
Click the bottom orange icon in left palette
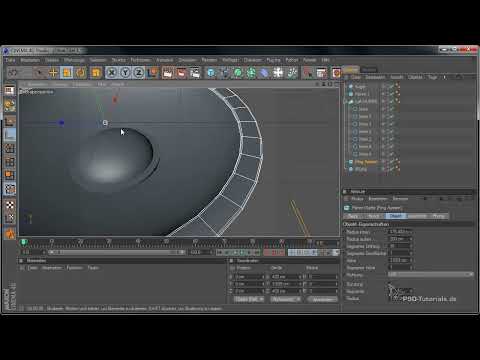(x=10, y=233)
